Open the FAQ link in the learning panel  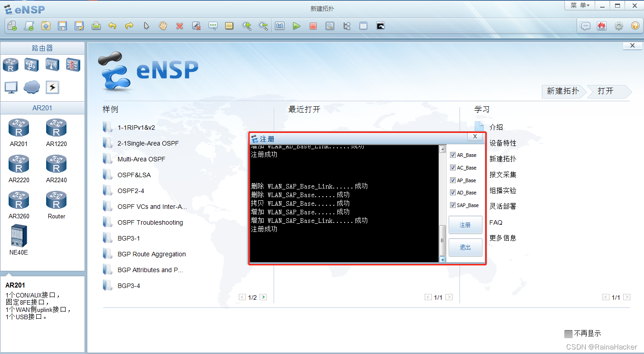496,222
